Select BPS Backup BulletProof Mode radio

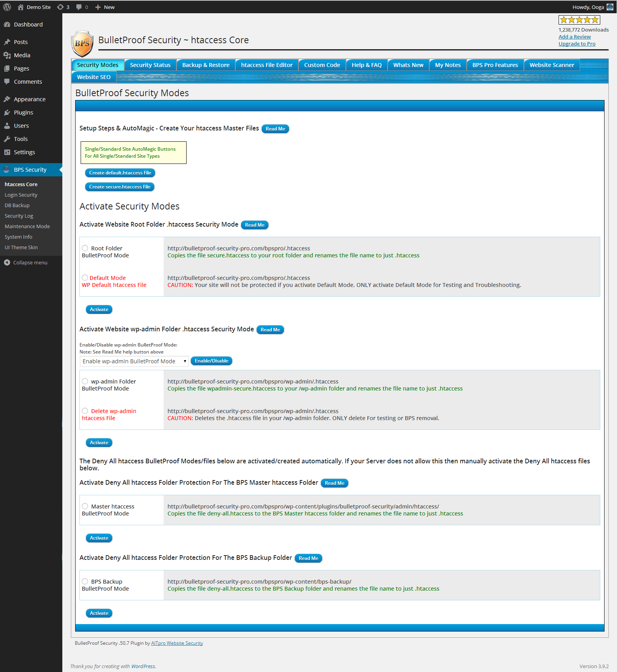click(x=85, y=581)
